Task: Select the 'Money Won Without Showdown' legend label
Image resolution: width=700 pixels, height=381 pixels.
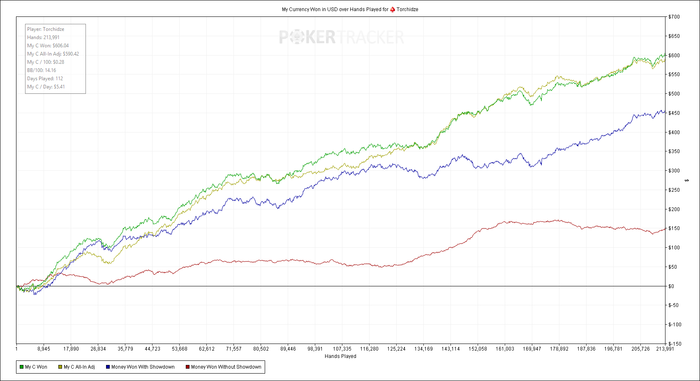Action: pos(226,367)
